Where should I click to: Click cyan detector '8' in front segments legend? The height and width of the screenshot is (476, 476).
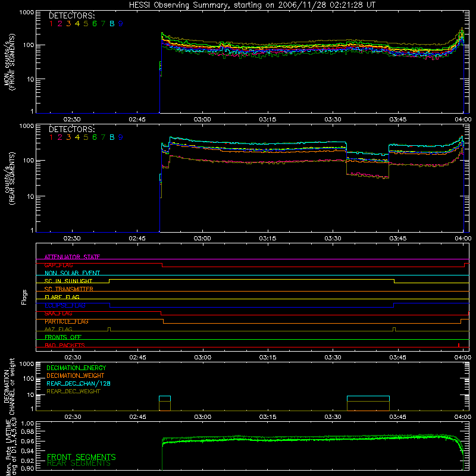click(x=112, y=24)
